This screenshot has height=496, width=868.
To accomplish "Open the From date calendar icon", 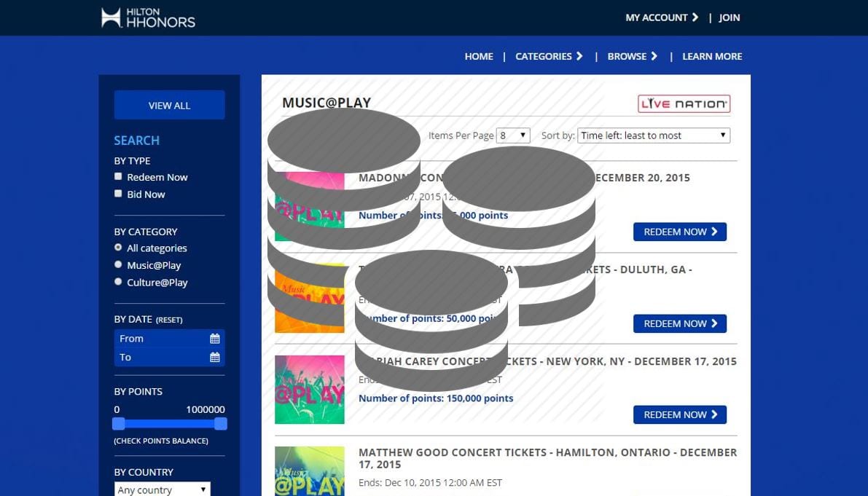I will click(215, 339).
